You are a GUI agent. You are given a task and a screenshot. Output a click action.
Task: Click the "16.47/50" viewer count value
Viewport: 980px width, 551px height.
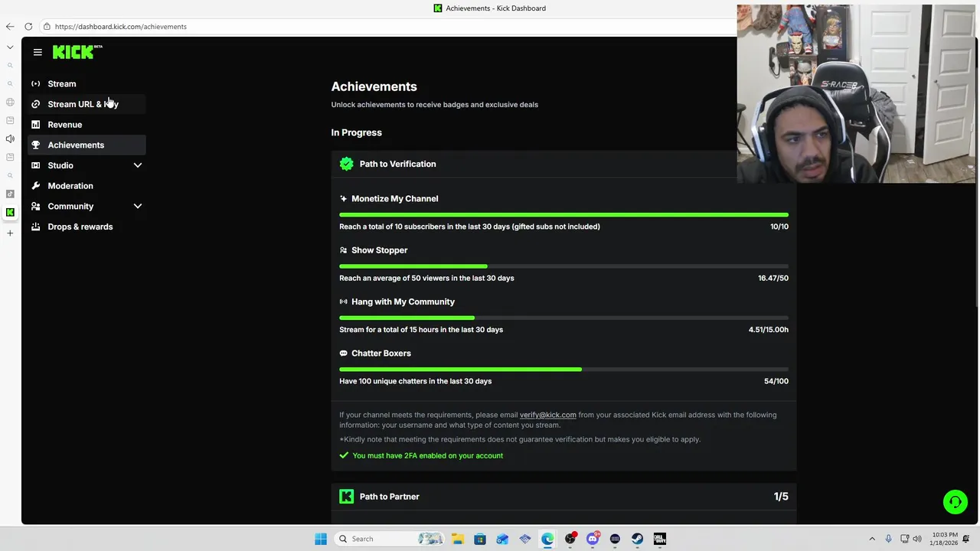[773, 279]
